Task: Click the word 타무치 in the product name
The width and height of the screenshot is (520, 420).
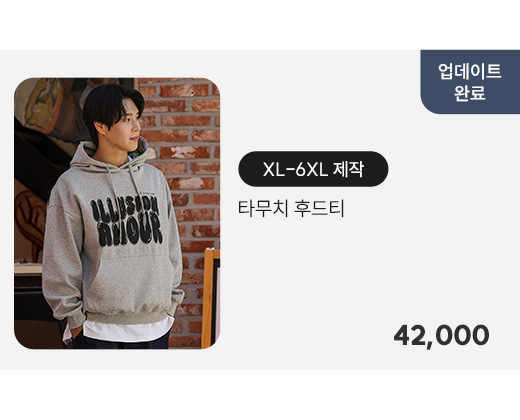Action: tap(263, 208)
